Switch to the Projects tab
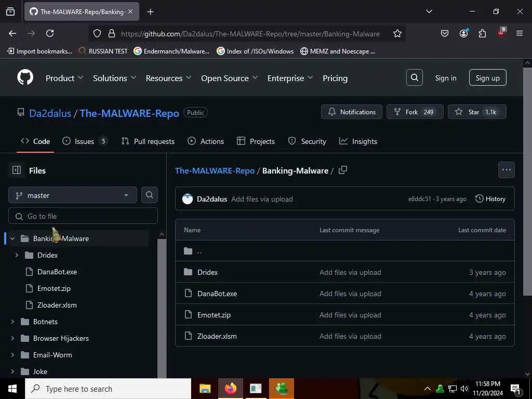 click(256, 141)
